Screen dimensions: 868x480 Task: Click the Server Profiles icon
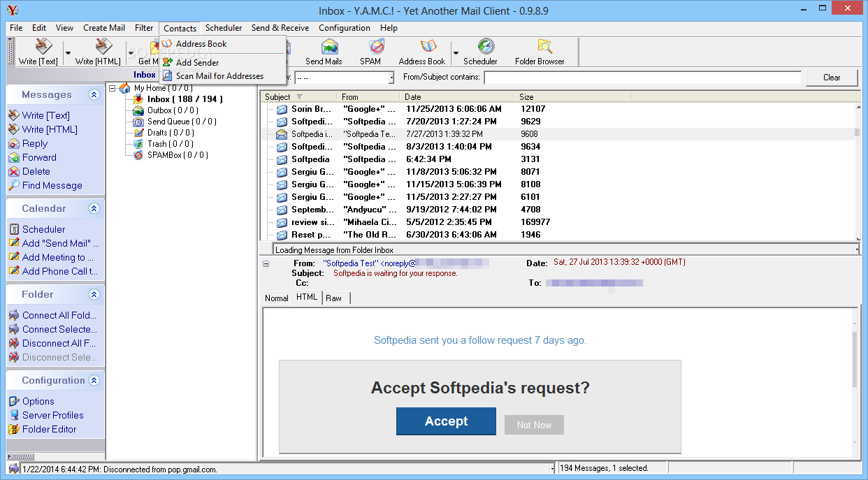point(14,415)
